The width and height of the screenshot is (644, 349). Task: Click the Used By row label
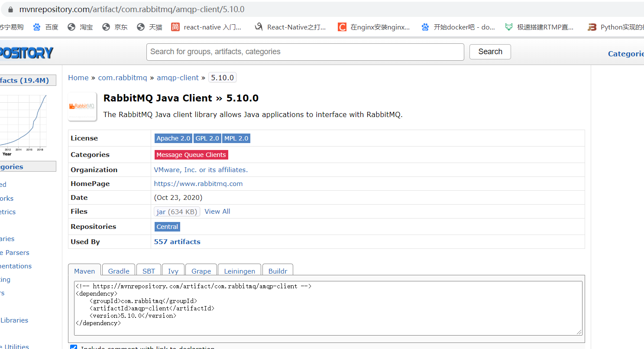pyautogui.click(x=85, y=242)
